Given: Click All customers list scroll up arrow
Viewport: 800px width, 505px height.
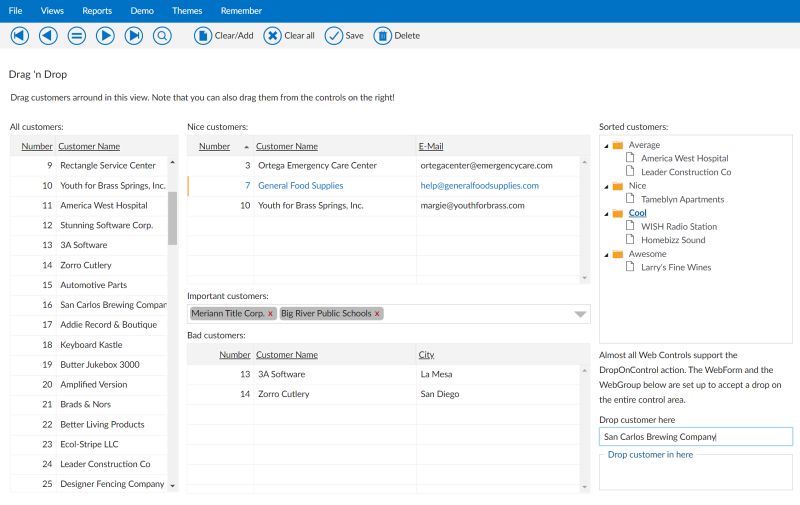Looking at the screenshot, I should (172, 162).
